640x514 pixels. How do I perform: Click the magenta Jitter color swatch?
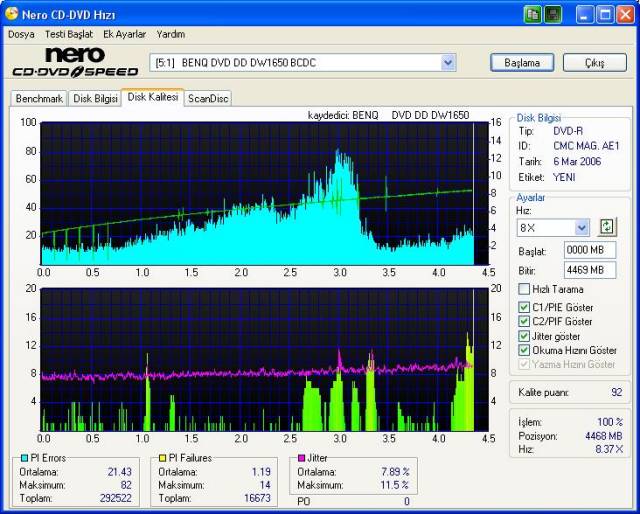(302, 458)
